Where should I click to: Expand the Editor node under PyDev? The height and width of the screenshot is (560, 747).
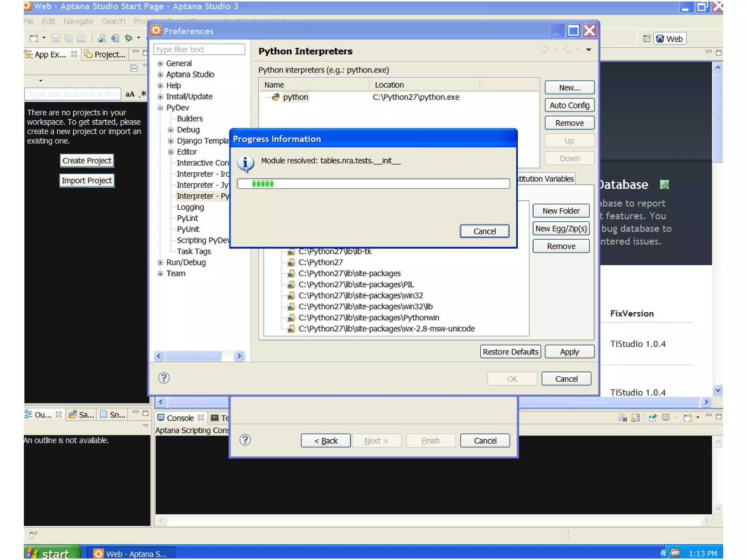tap(171, 152)
